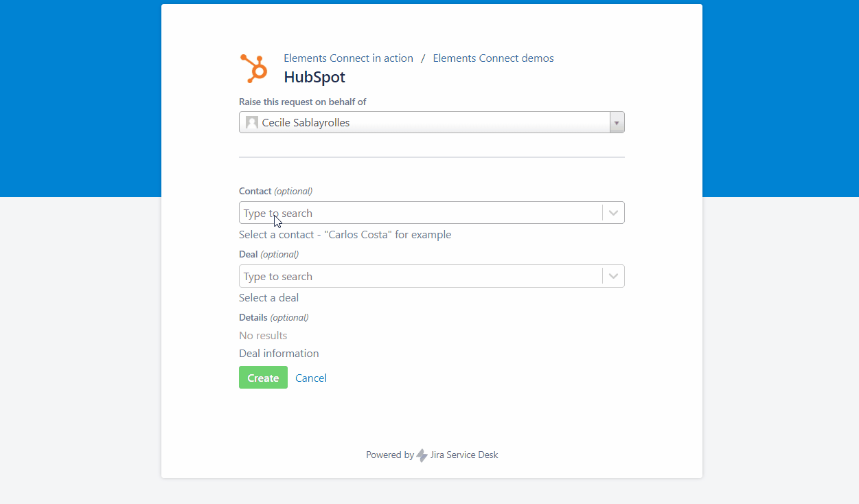Expand the 'Raise this request on behalf of' arrow
This screenshot has width=859, height=504.
pyautogui.click(x=617, y=123)
